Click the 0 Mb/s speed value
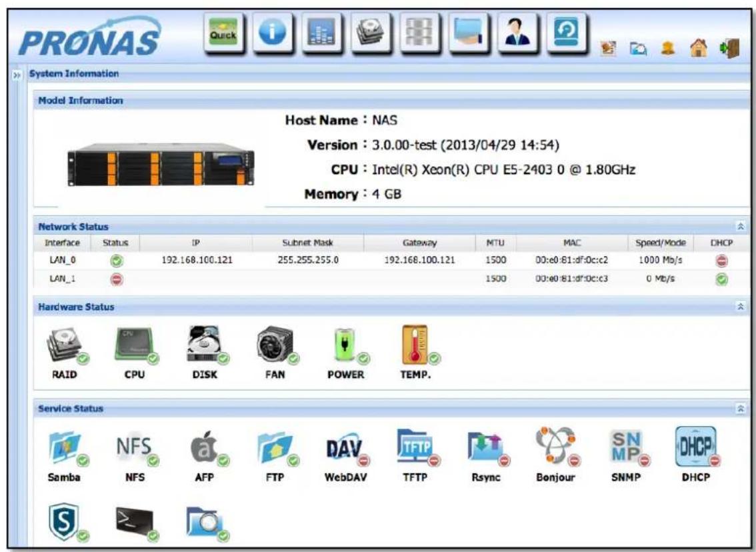756x552 pixels. click(x=661, y=279)
